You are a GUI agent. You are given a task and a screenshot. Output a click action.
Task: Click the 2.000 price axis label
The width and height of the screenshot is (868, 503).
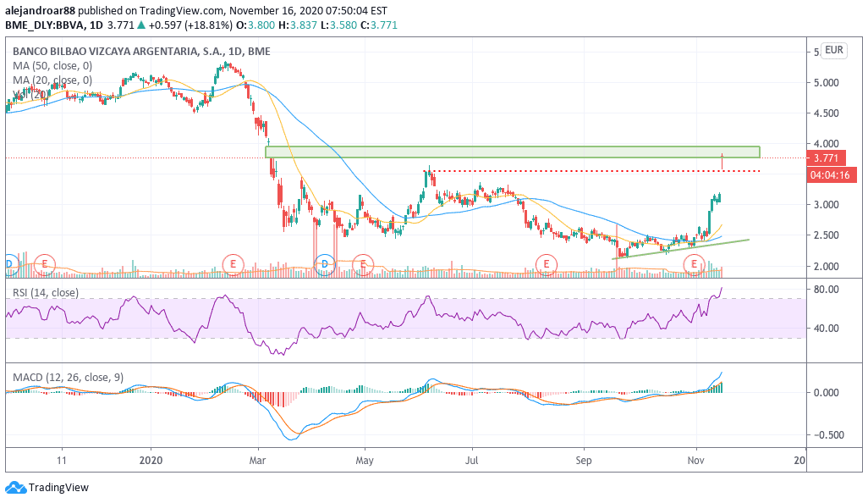(827, 267)
